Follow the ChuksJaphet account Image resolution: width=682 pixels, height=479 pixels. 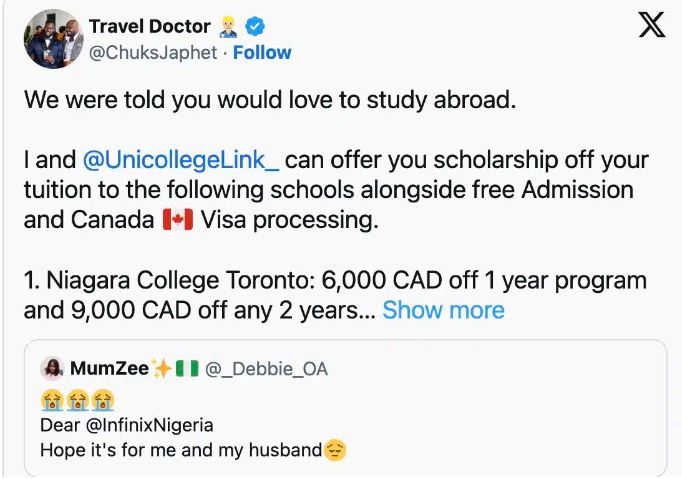262,52
